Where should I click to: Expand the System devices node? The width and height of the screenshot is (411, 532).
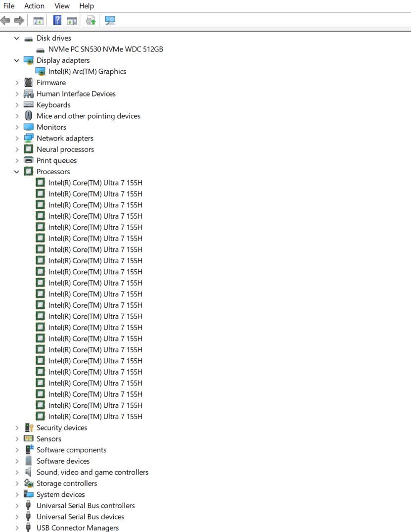tap(17, 495)
